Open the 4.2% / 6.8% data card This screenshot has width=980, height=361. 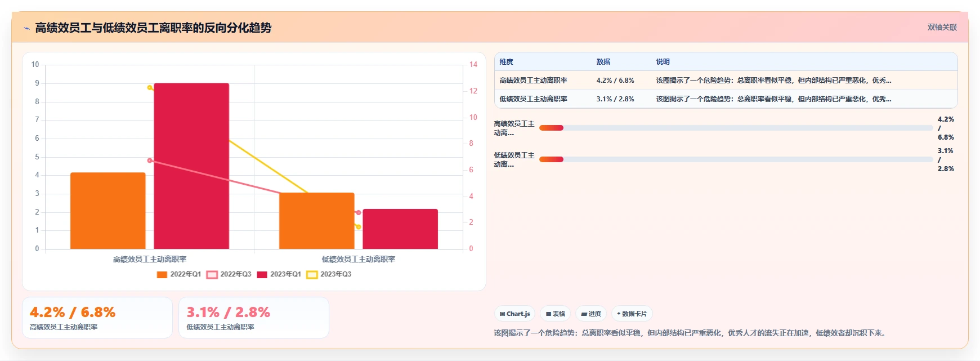pyautogui.click(x=97, y=318)
